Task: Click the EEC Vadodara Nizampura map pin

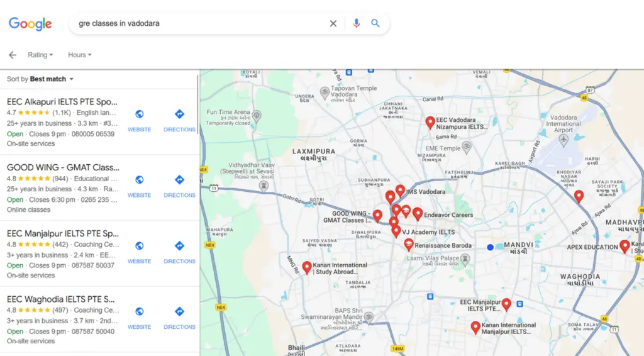Action: (430, 123)
